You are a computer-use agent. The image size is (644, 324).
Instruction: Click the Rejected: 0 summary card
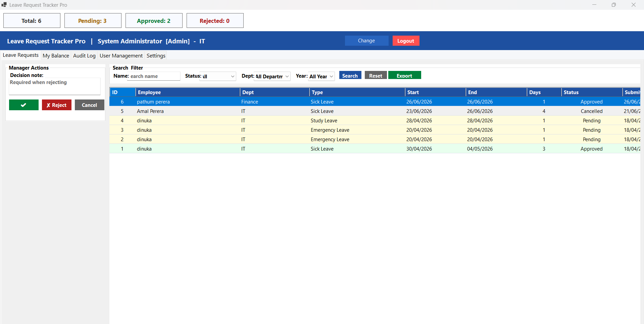point(215,21)
